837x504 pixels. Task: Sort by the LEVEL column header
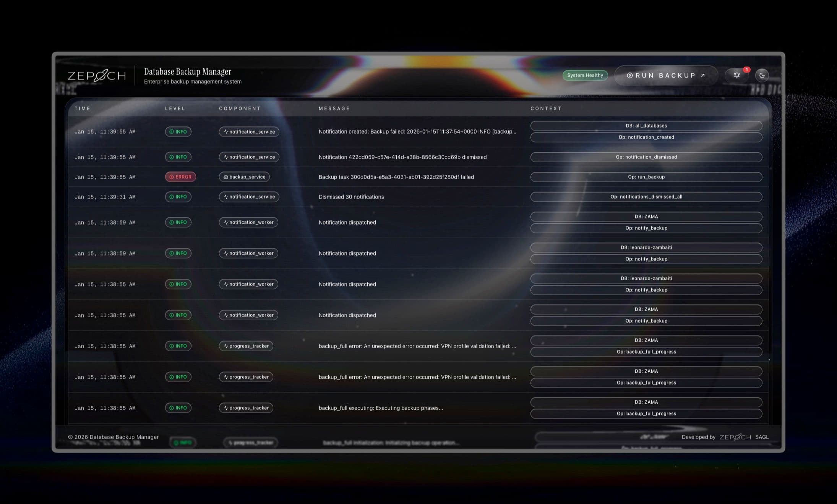pos(175,108)
